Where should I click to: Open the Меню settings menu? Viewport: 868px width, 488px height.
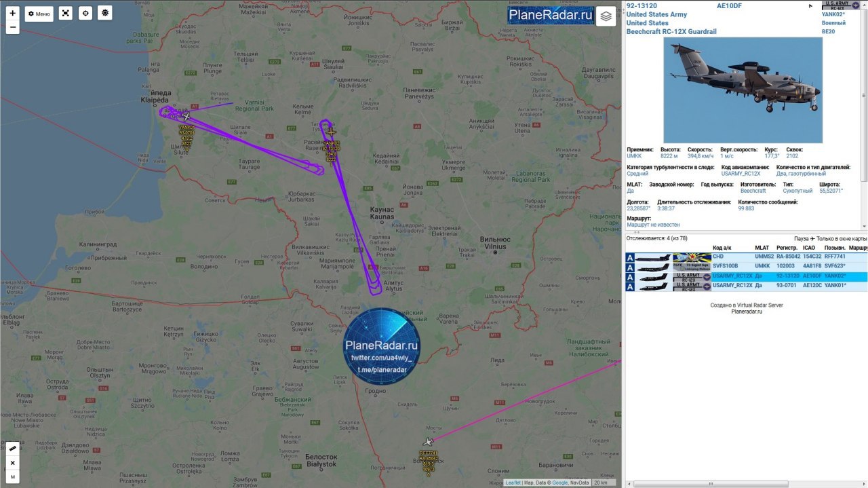tap(39, 14)
